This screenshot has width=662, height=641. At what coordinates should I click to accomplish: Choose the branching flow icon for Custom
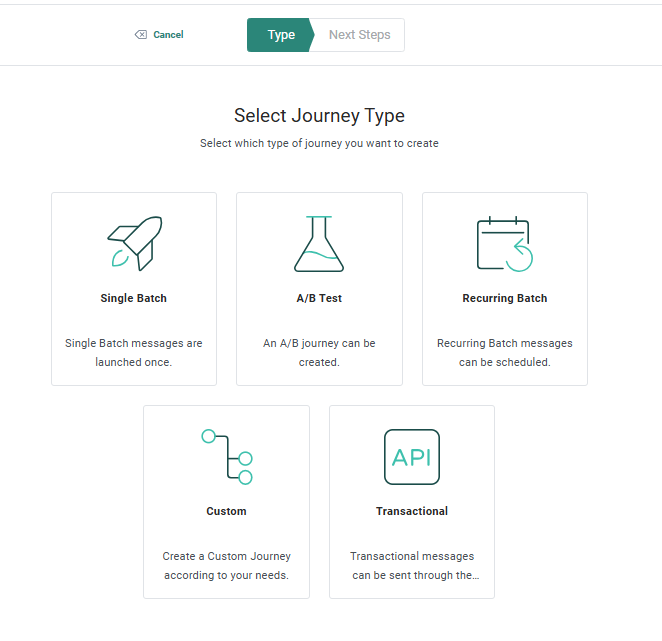(227, 456)
